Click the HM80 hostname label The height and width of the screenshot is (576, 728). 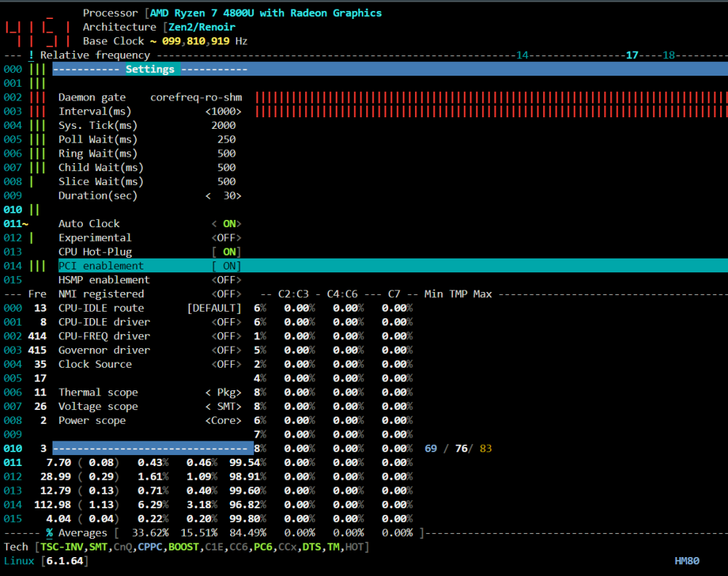click(x=687, y=561)
